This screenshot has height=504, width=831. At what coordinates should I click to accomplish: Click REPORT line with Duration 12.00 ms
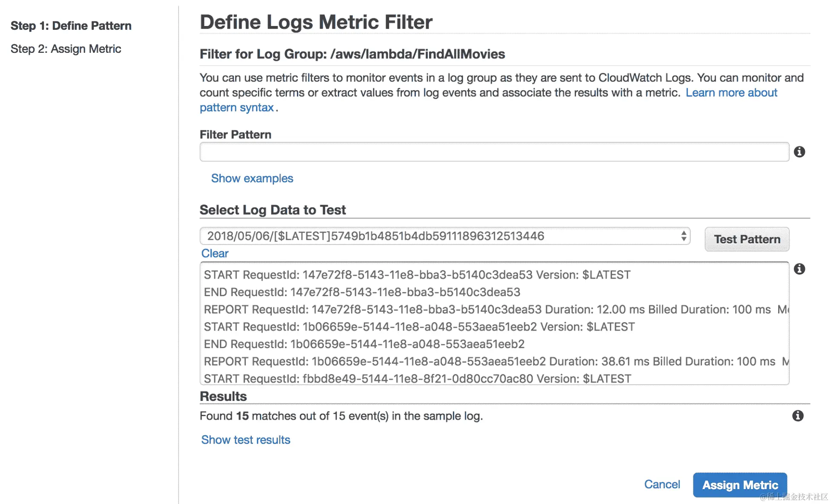(487, 309)
